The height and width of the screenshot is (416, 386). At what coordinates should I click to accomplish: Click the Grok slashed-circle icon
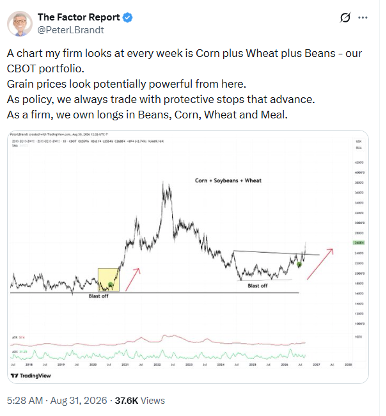(x=345, y=18)
